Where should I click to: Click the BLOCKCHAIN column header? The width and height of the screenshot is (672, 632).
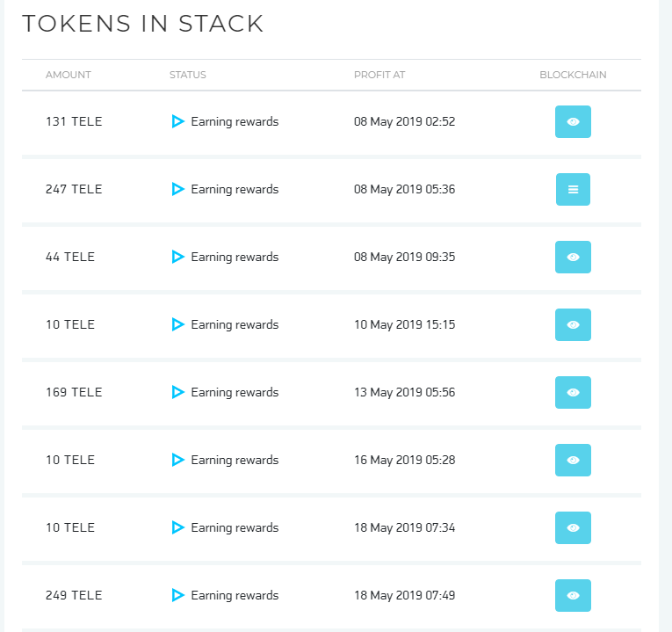click(x=573, y=75)
